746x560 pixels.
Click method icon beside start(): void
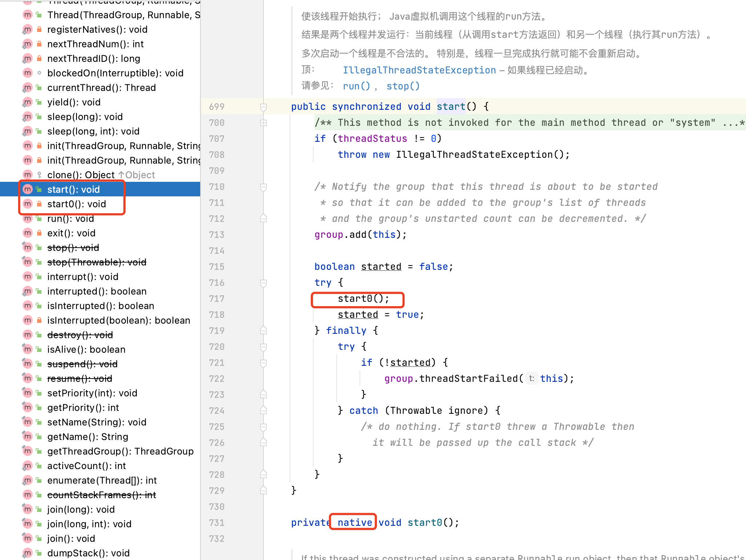28,189
